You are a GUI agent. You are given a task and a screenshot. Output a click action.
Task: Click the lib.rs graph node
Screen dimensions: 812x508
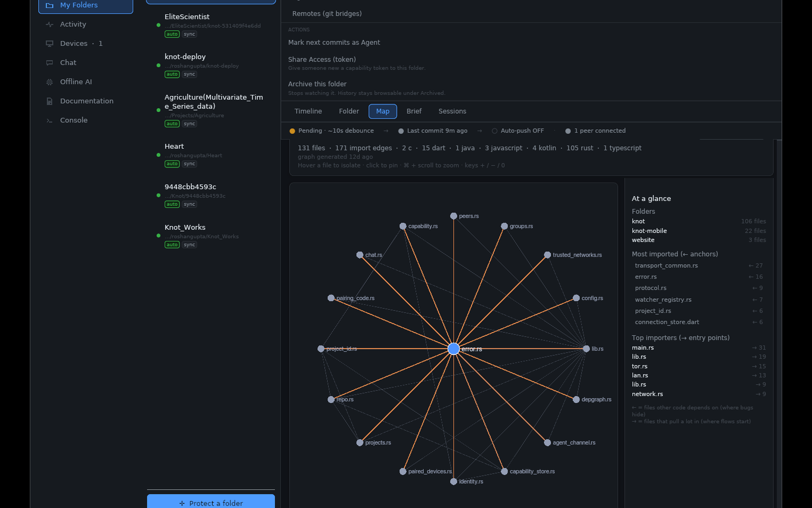pyautogui.click(x=586, y=348)
